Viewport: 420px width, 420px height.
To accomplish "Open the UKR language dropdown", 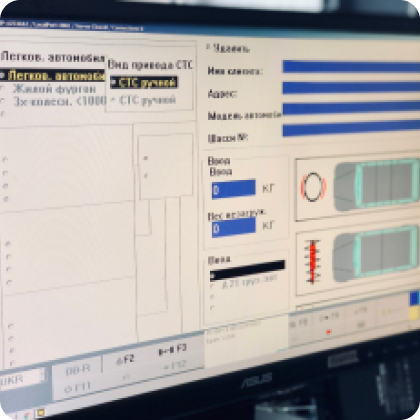I will (x=23, y=379).
